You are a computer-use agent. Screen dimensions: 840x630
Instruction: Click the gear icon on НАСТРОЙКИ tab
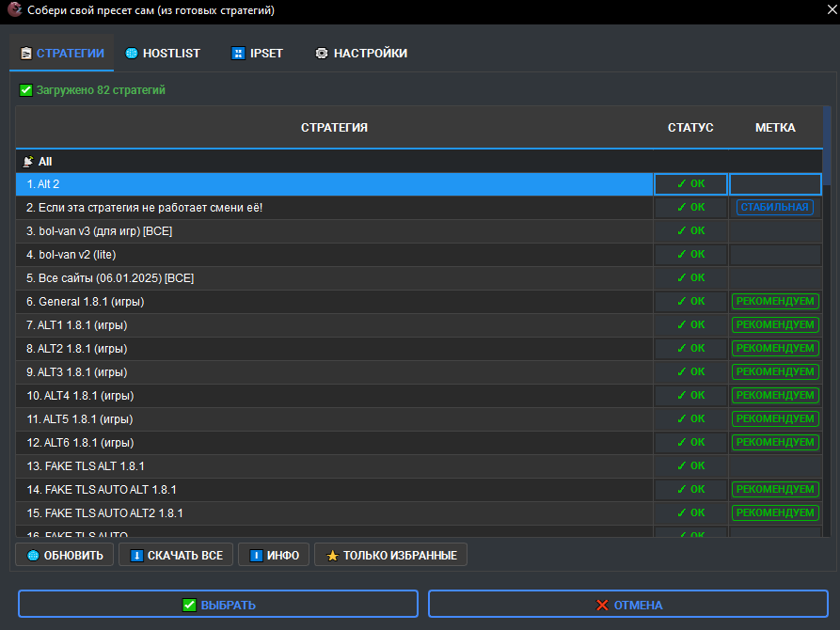[x=322, y=53]
